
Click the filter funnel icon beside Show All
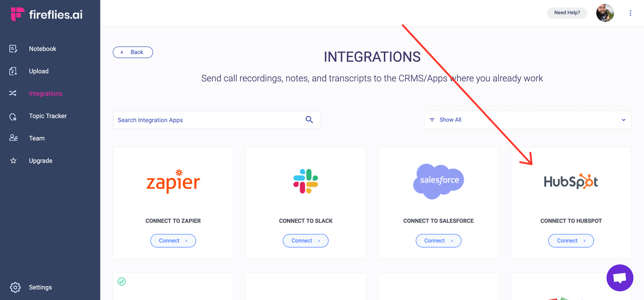(432, 119)
